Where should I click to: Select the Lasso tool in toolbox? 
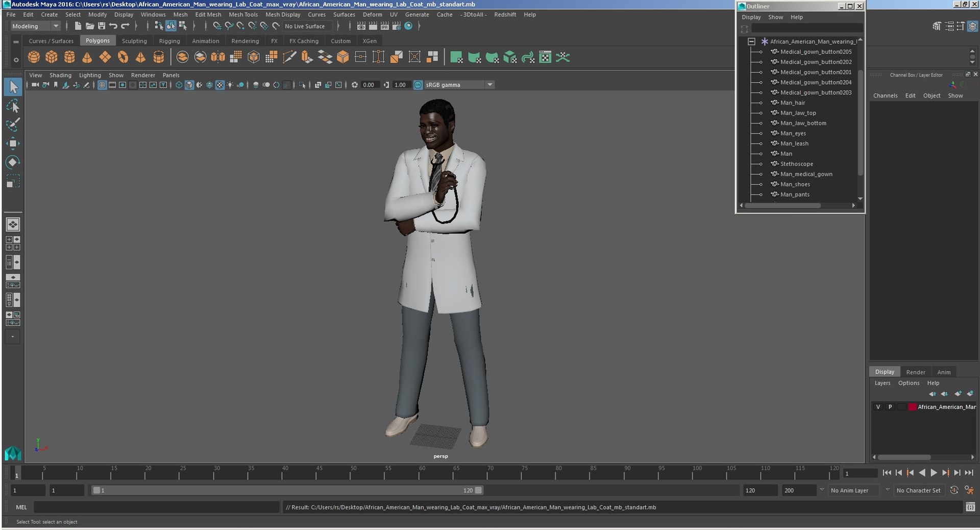point(13,106)
